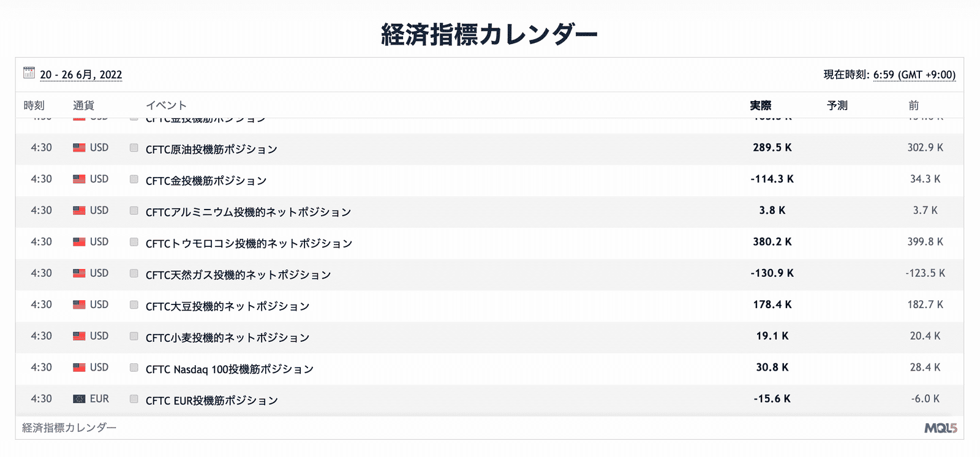Click the 178.4 K actual value cell

pyautogui.click(x=772, y=304)
